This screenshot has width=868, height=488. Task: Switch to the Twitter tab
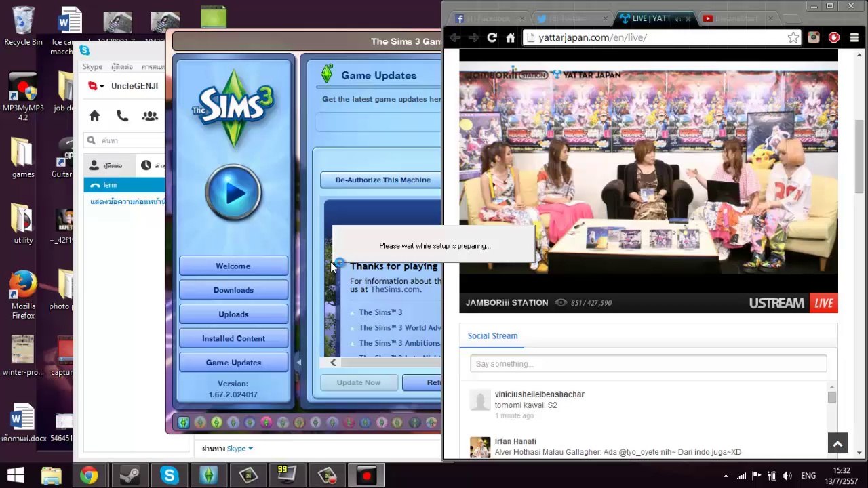pyautogui.click(x=571, y=18)
